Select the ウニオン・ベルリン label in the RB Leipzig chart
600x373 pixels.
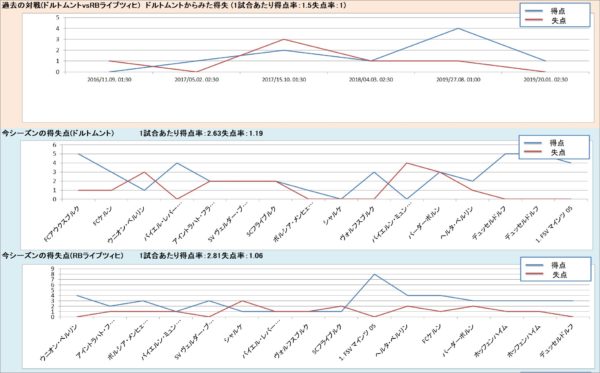point(59,342)
